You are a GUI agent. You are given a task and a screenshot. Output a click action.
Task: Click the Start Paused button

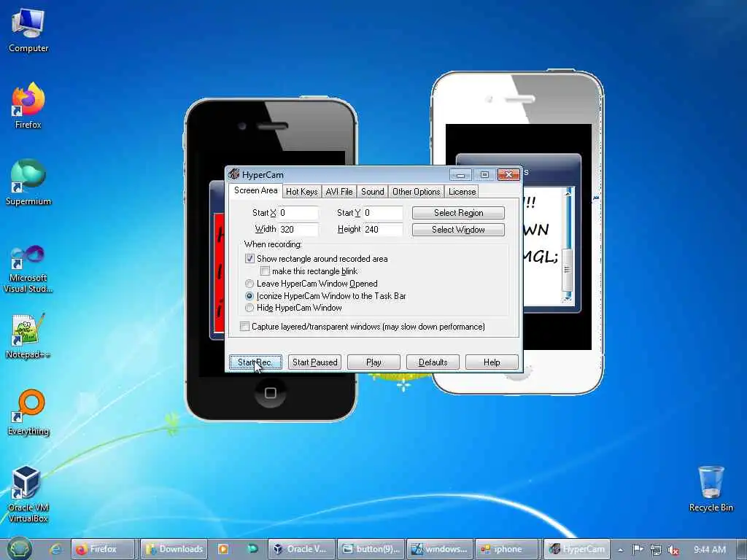click(314, 362)
